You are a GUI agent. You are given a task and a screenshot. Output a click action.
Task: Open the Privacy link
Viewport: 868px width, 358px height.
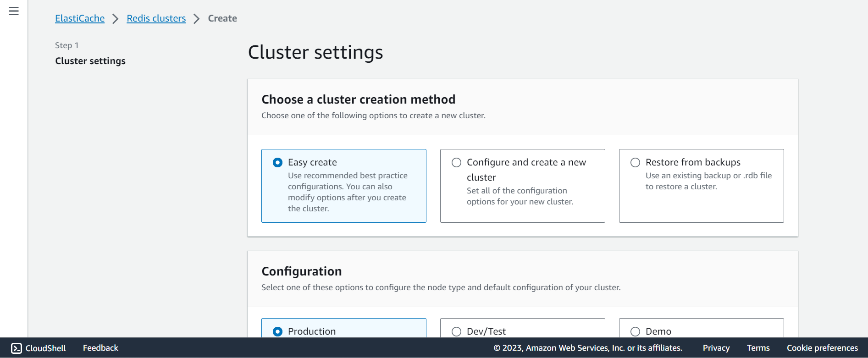point(716,348)
